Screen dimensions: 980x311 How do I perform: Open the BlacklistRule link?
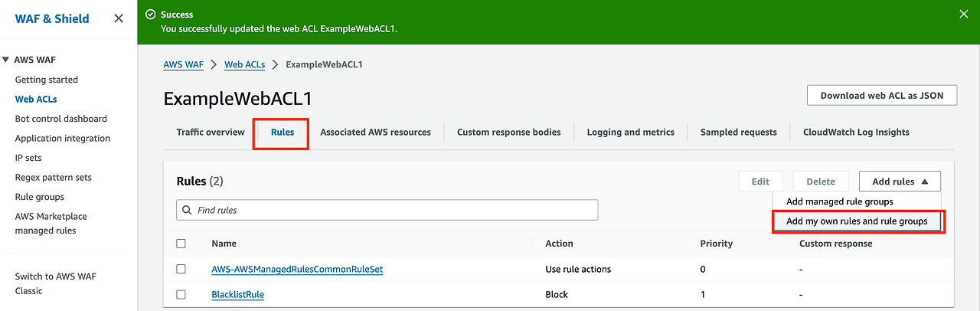click(x=238, y=294)
